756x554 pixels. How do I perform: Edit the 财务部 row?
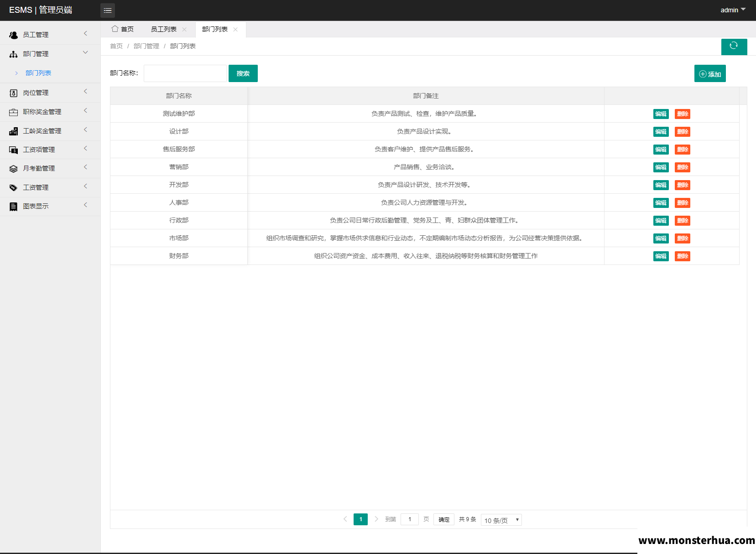pyautogui.click(x=661, y=256)
